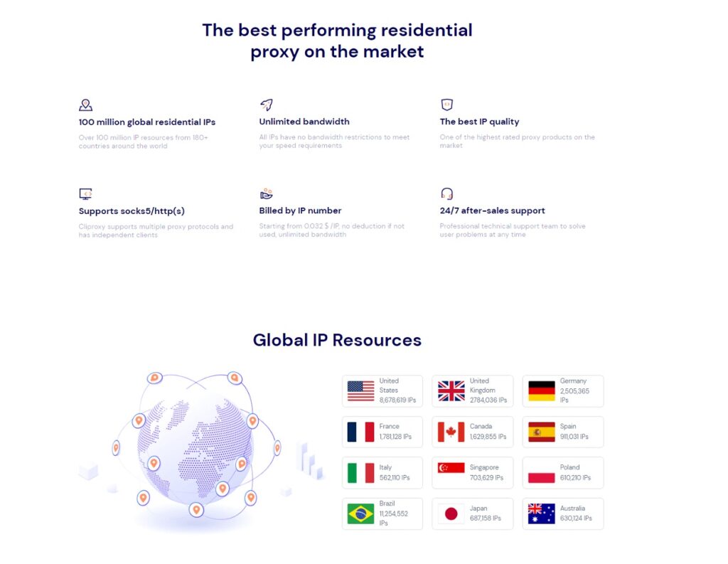Click the hand coins icon for IP billing

point(267,193)
